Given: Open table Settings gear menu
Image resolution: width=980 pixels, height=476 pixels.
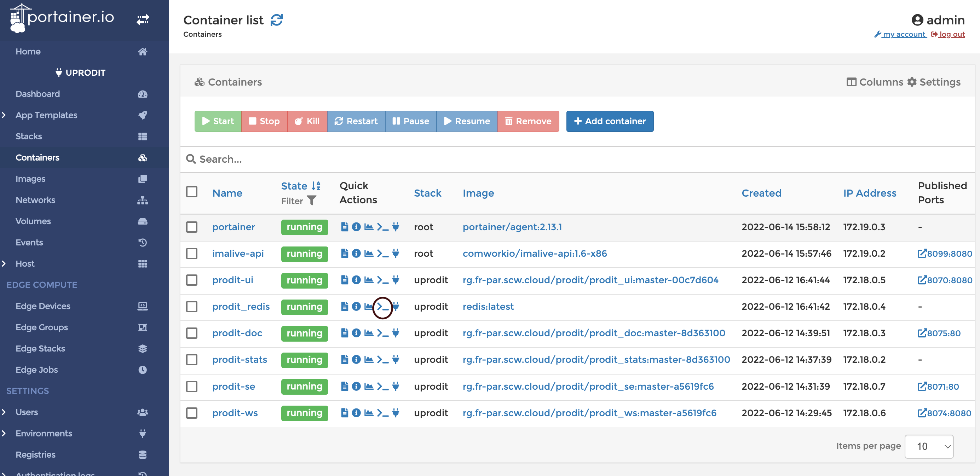Looking at the screenshot, I should (x=934, y=82).
